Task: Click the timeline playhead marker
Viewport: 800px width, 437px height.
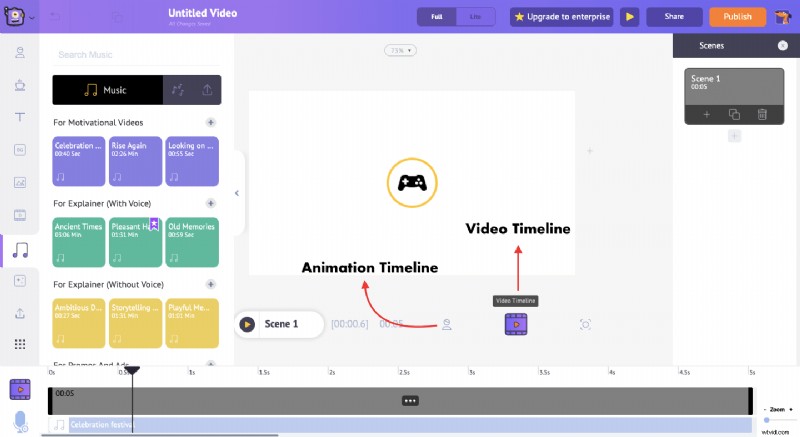Action: click(132, 370)
